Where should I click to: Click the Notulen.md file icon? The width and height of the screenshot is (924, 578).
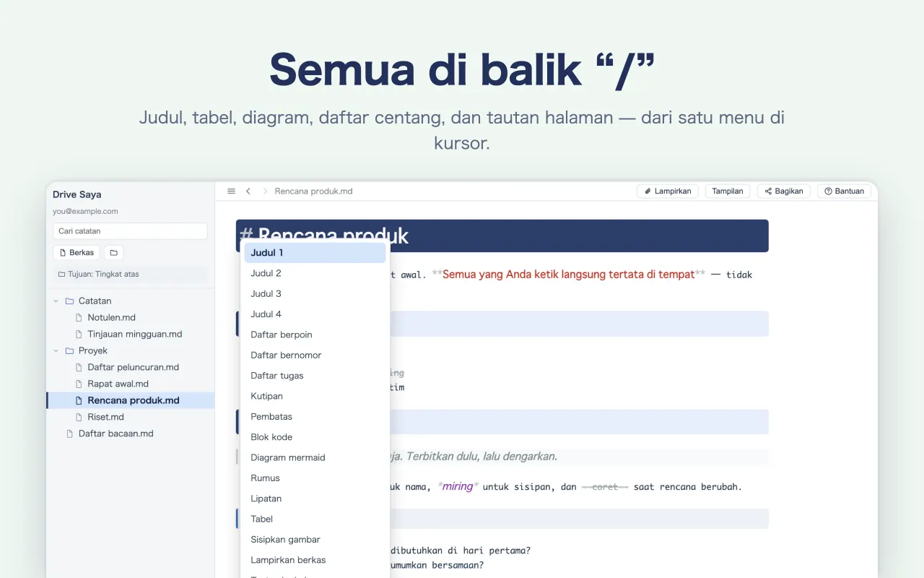click(79, 317)
